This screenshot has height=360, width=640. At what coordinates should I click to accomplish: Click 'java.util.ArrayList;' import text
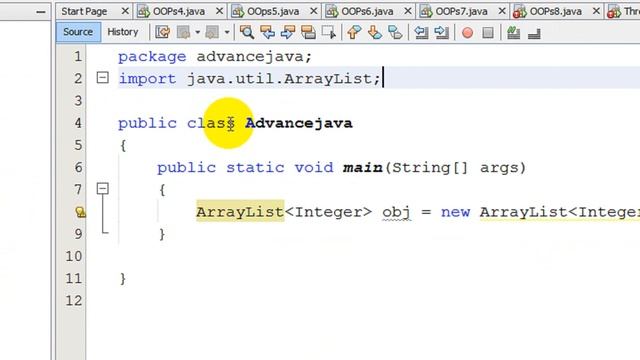284,79
